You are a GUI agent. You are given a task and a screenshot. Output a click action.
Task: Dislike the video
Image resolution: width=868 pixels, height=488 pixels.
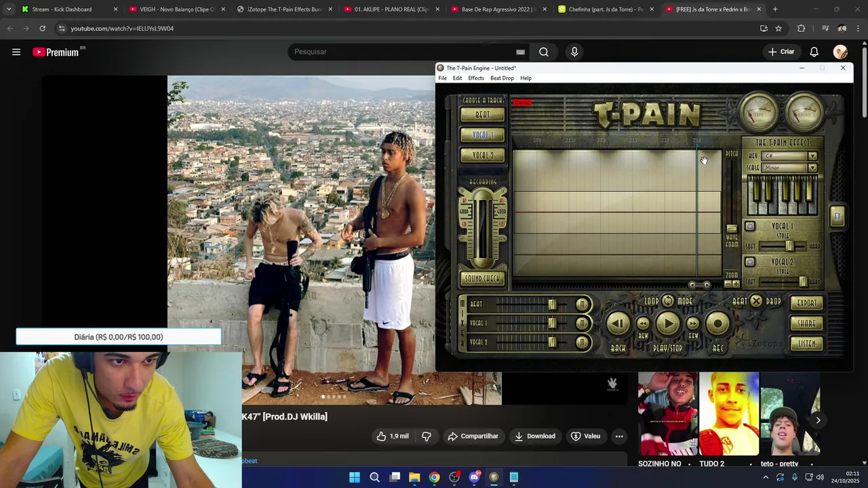(427, 436)
